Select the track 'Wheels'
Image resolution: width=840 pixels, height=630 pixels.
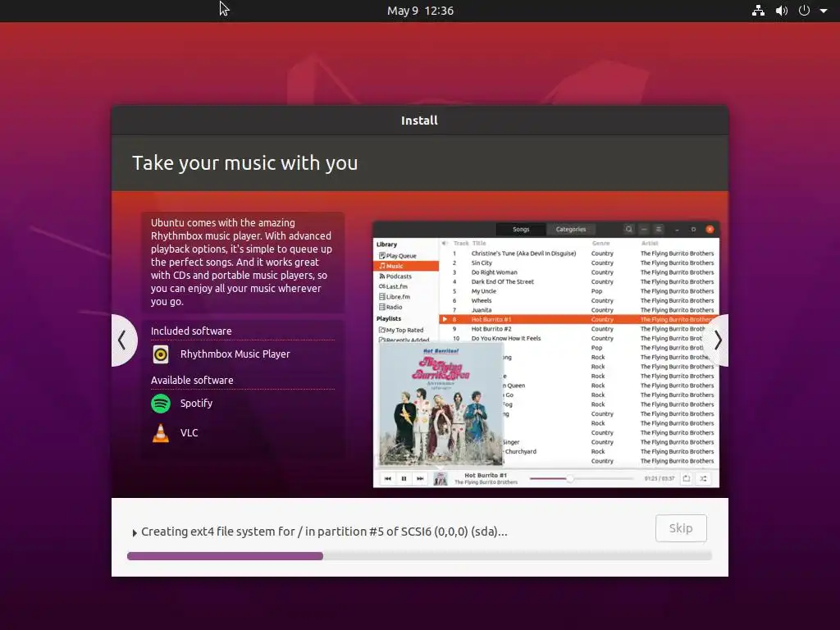(578, 300)
